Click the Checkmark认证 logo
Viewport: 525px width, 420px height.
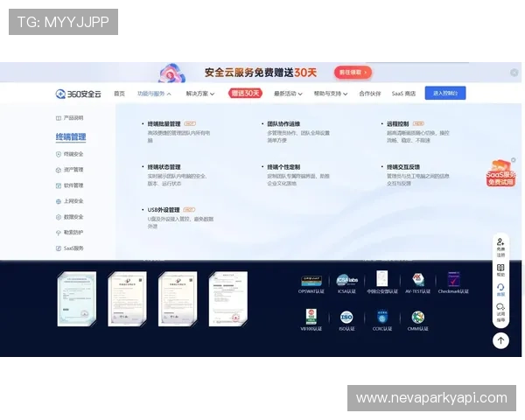pyautogui.click(x=453, y=279)
